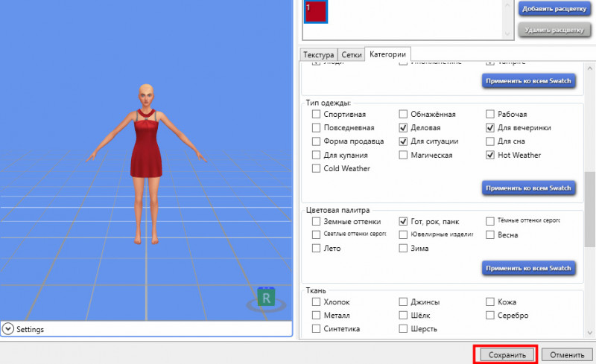
Task: Click Добавить расцветку button
Action: 554,9
